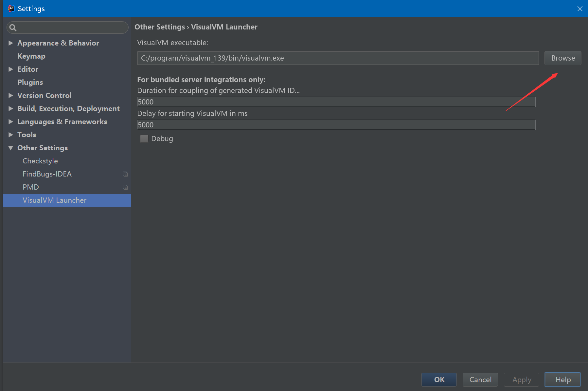
Task: Click the project-level icon beside PMD
Action: click(125, 187)
